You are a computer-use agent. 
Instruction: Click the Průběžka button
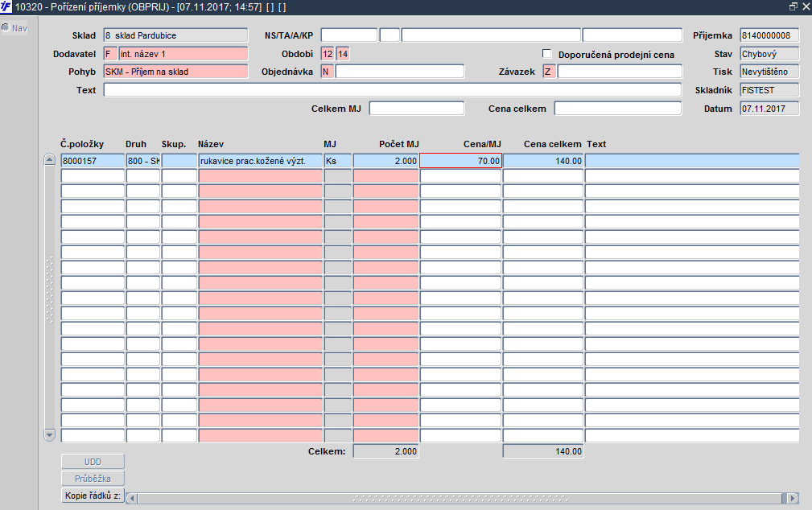coord(93,479)
